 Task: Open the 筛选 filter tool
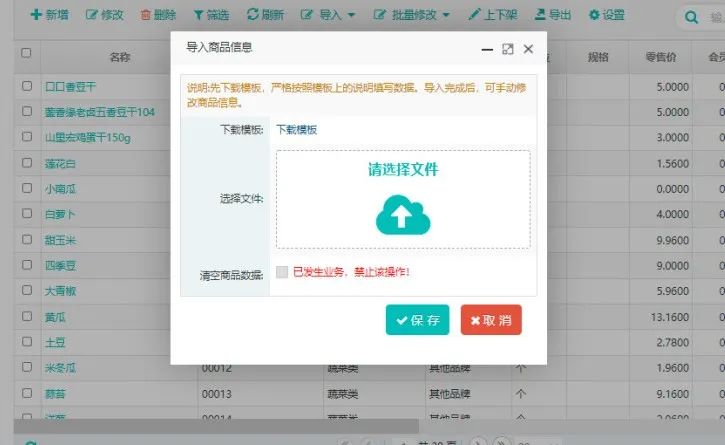point(211,15)
